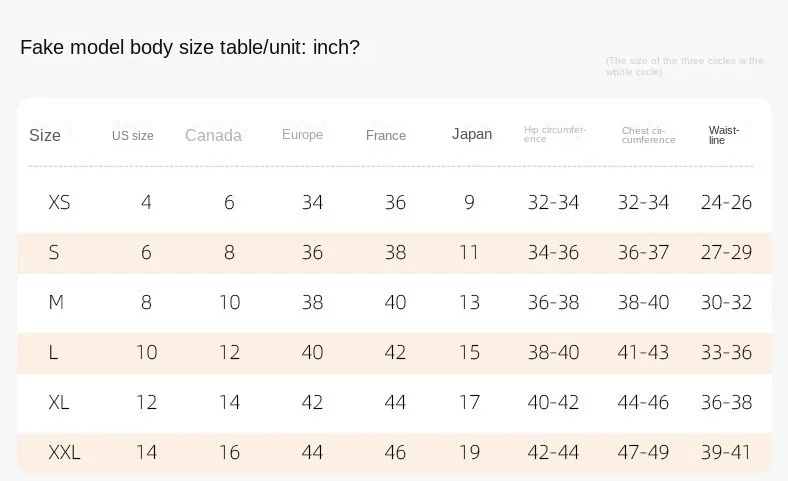
Task: Click hip circumference 38-40 in L row
Action: (x=553, y=353)
